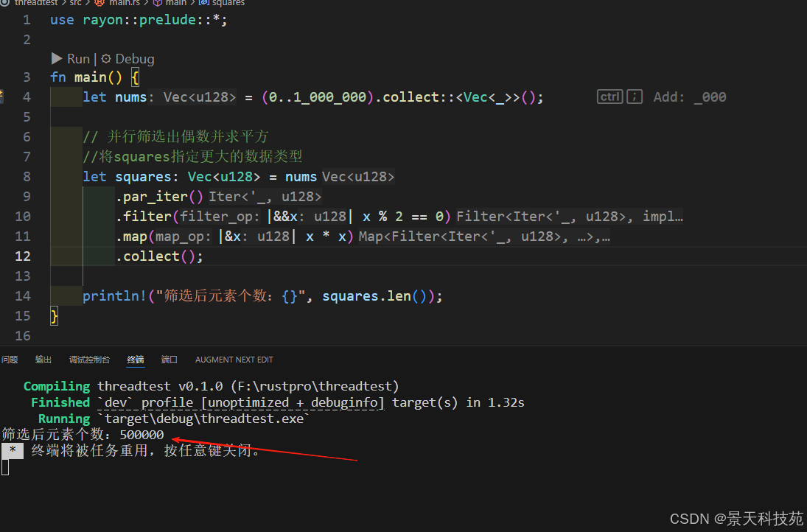Click the 'Add: _000' suggestion hint

(690, 97)
